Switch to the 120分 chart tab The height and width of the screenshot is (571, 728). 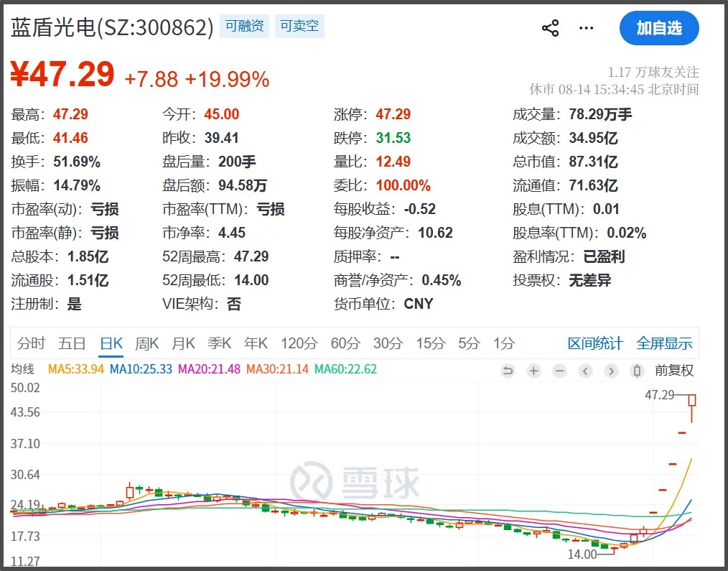pyautogui.click(x=299, y=343)
